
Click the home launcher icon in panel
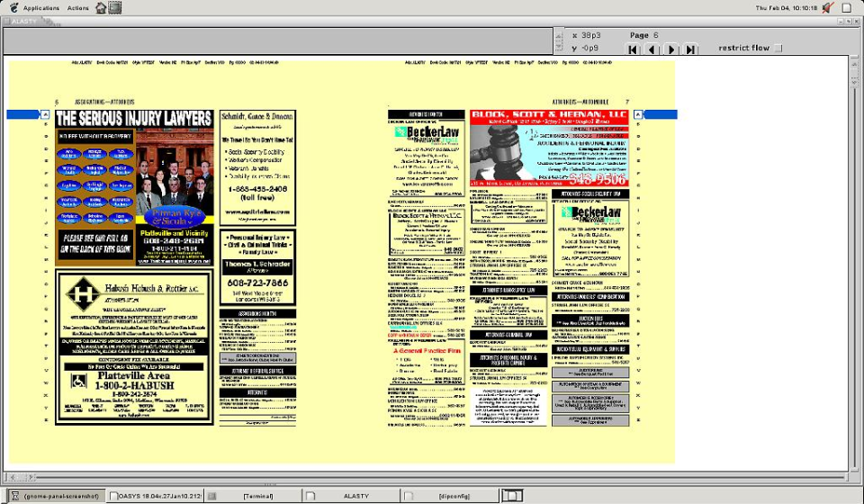(101, 8)
